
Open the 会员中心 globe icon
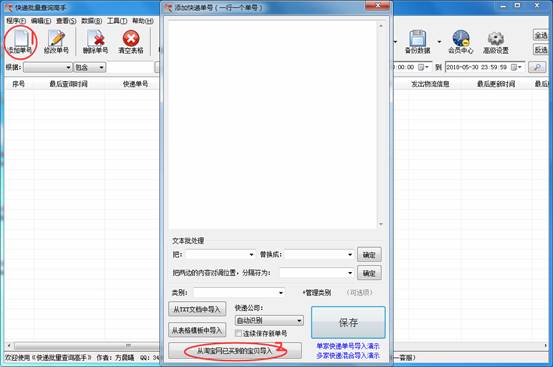click(461, 41)
